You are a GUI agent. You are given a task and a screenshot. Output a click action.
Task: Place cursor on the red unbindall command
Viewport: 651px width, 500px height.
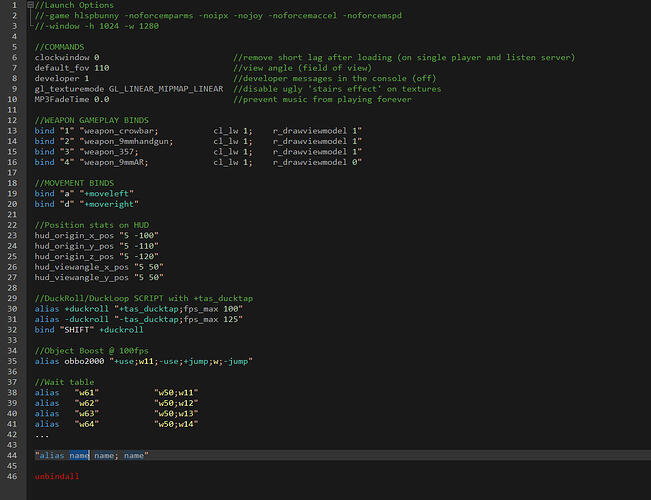[x=57, y=476]
